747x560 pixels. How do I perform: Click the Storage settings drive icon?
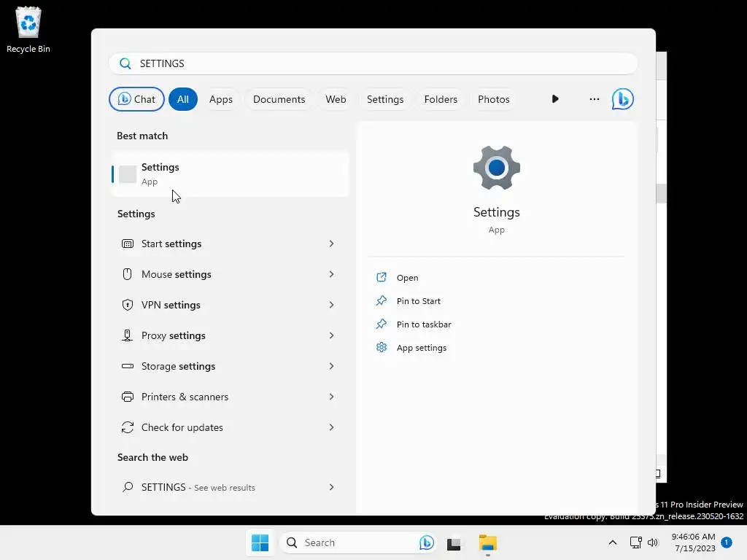coord(127,366)
